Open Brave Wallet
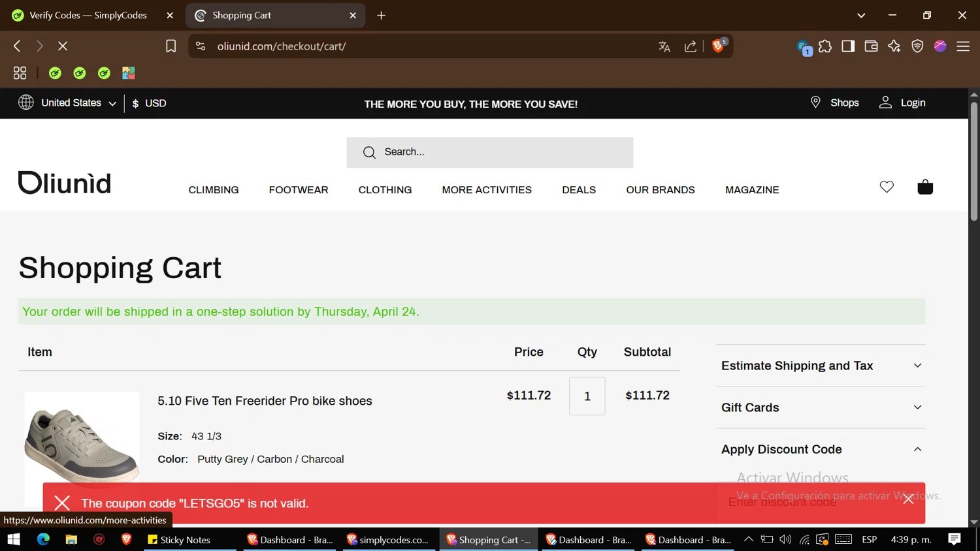 click(x=871, y=46)
